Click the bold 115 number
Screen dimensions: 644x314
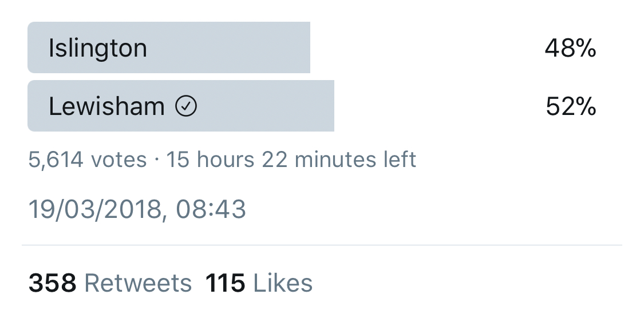click(226, 283)
